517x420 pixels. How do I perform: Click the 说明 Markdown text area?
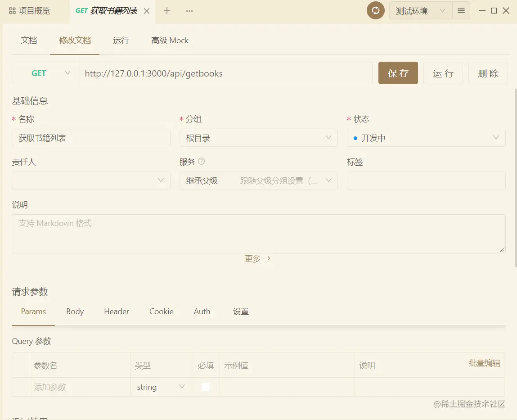click(258, 234)
